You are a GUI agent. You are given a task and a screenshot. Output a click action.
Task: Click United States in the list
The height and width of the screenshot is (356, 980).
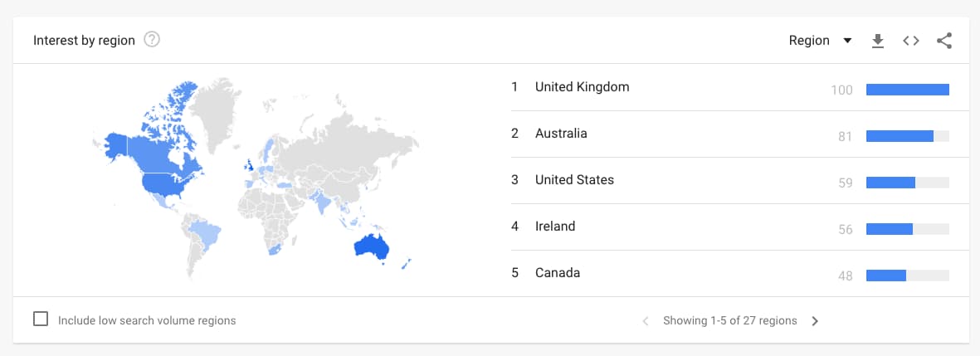[574, 180]
